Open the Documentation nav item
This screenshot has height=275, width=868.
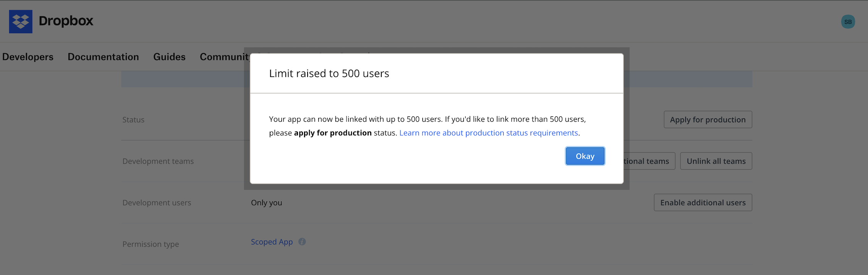[x=103, y=57]
